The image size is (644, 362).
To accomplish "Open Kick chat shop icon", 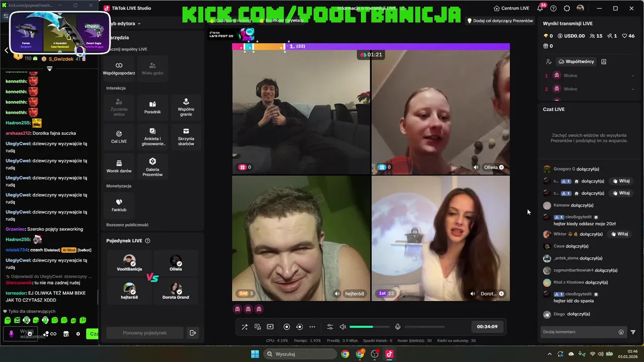I will (66, 334).
